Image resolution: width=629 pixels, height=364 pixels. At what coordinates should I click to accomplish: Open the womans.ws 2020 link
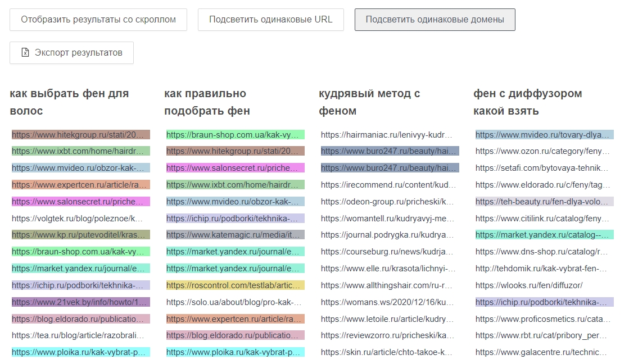tap(388, 302)
